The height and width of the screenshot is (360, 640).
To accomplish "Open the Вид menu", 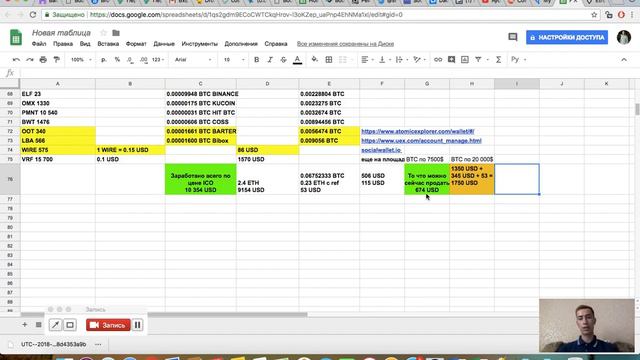I will 85,44.
